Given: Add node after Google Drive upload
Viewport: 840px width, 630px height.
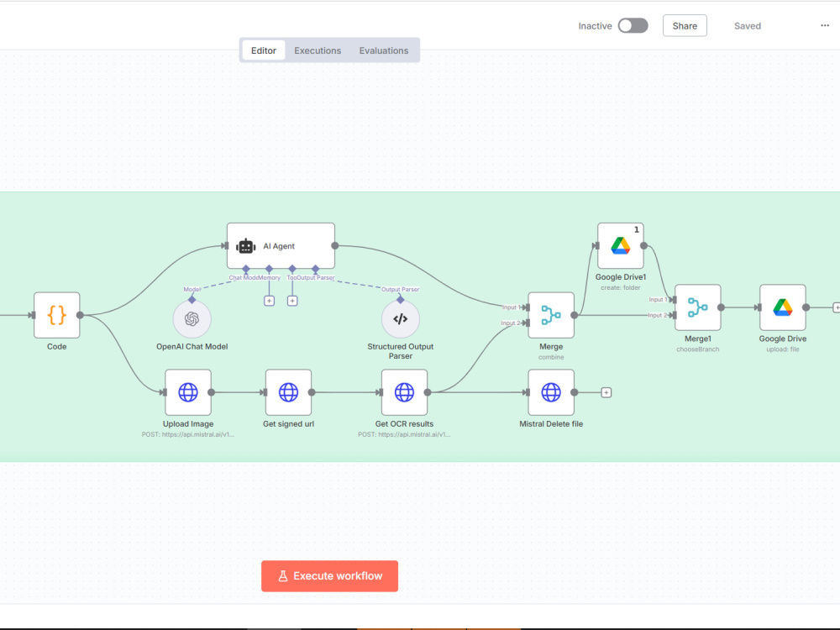Looking at the screenshot, I should (837, 307).
